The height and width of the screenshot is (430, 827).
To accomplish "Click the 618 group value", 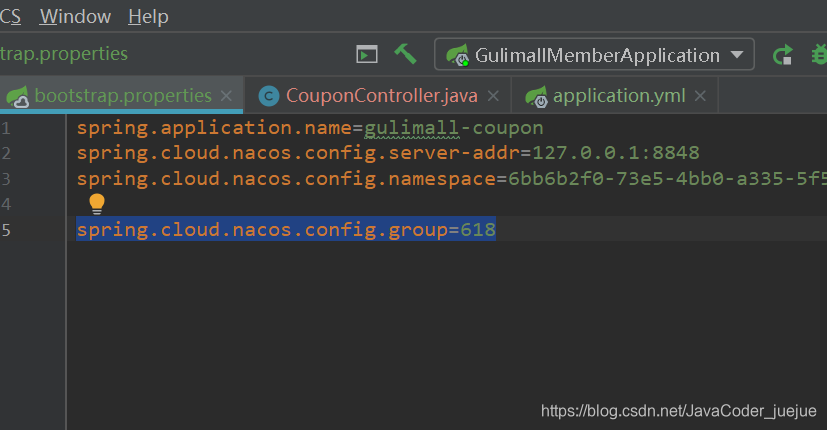I will coord(478,230).
